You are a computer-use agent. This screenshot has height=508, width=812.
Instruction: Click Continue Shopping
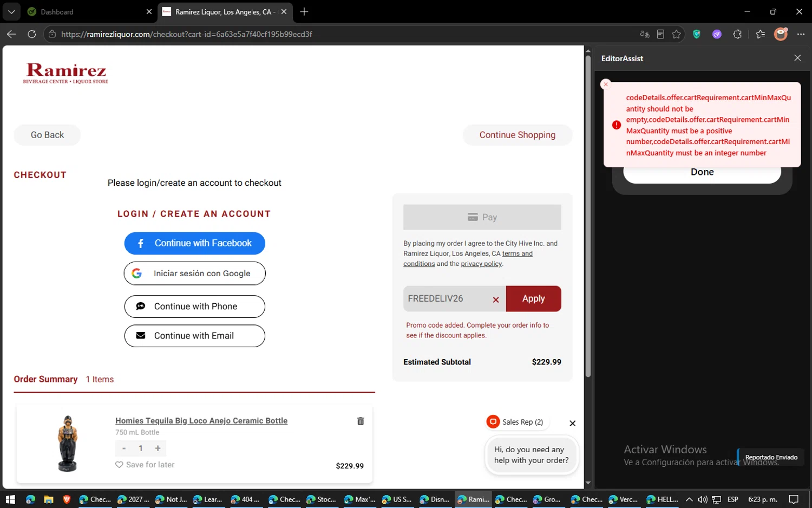click(x=518, y=135)
